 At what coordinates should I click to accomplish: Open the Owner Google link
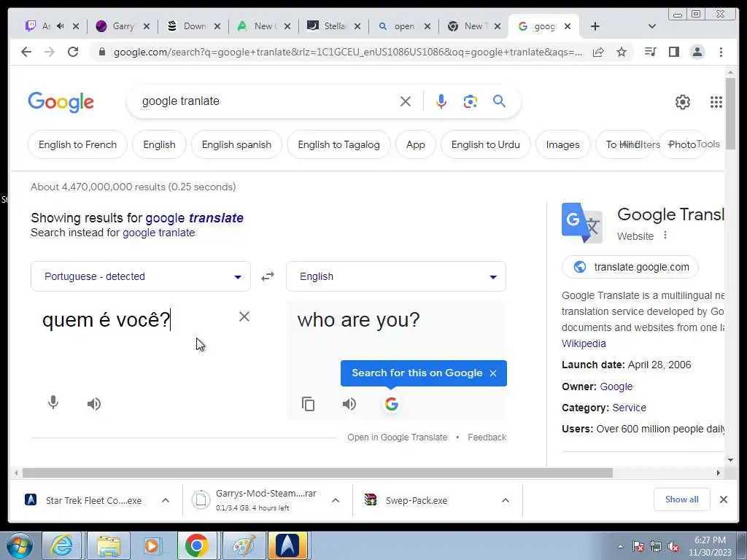point(616,386)
